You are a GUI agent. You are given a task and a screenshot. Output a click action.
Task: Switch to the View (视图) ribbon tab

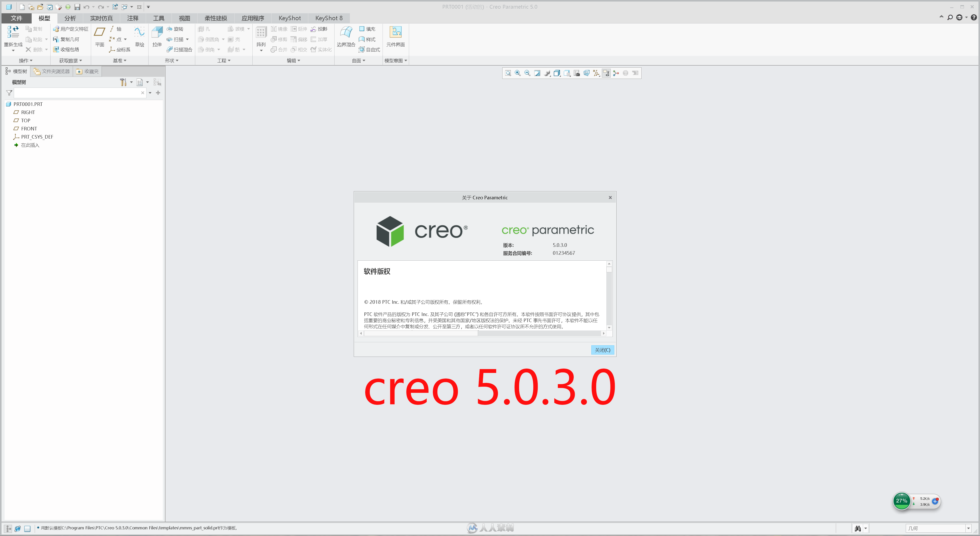(x=185, y=18)
